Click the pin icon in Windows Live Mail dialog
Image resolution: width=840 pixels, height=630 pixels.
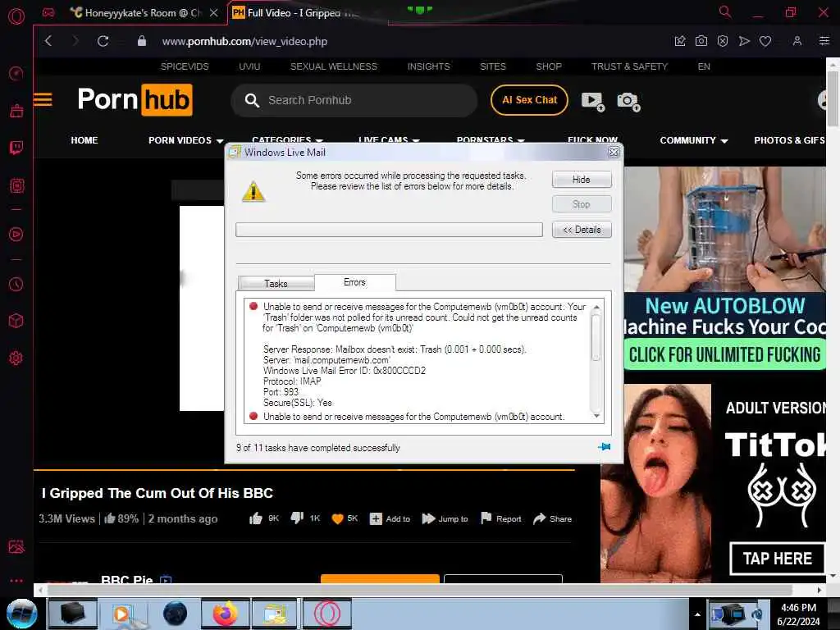point(605,447)
